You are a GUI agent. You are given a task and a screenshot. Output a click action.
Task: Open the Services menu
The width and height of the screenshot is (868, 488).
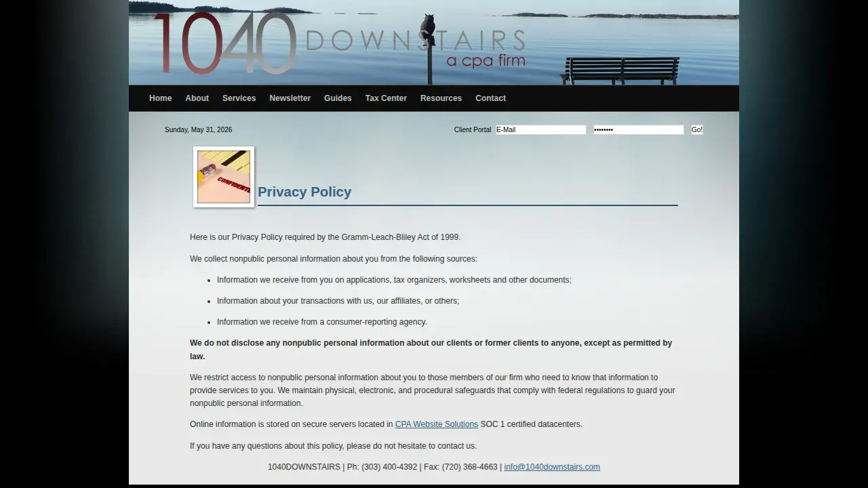click(239, 98)
